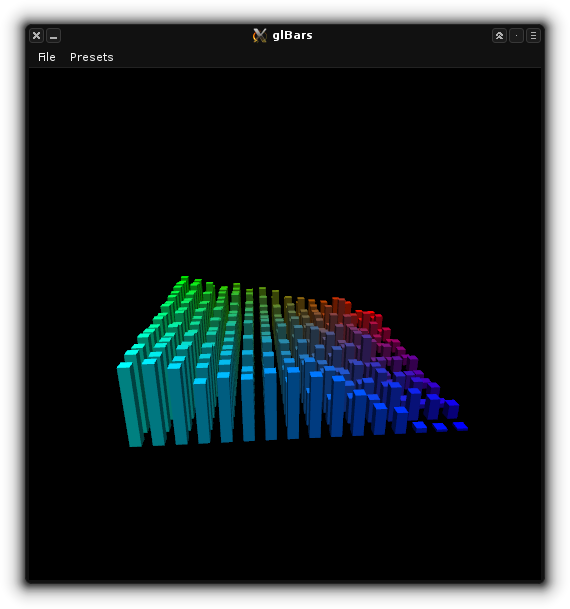Select the rightmost flat blue square tile
Image resolution: width=570 pixels, height=609 pixels.
click(461, 426)
